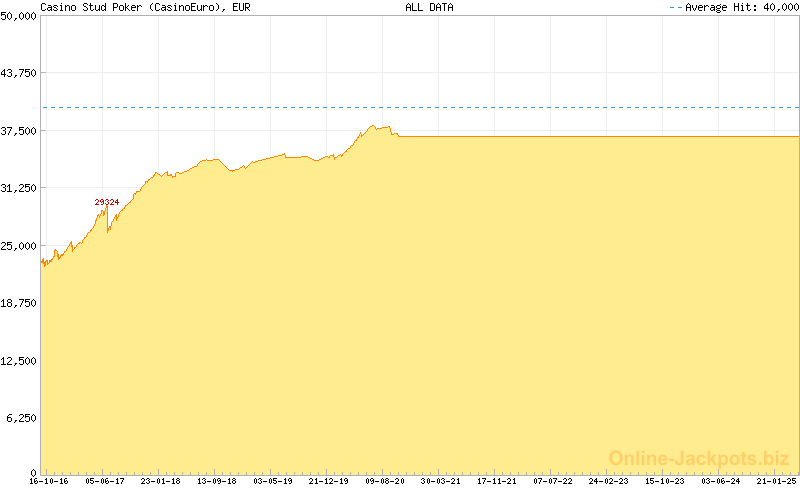Image resolution: width=800 pixels, height=490 pixels.
Task: Select the 37,500 y-axis value
Action: coord(19,130)
